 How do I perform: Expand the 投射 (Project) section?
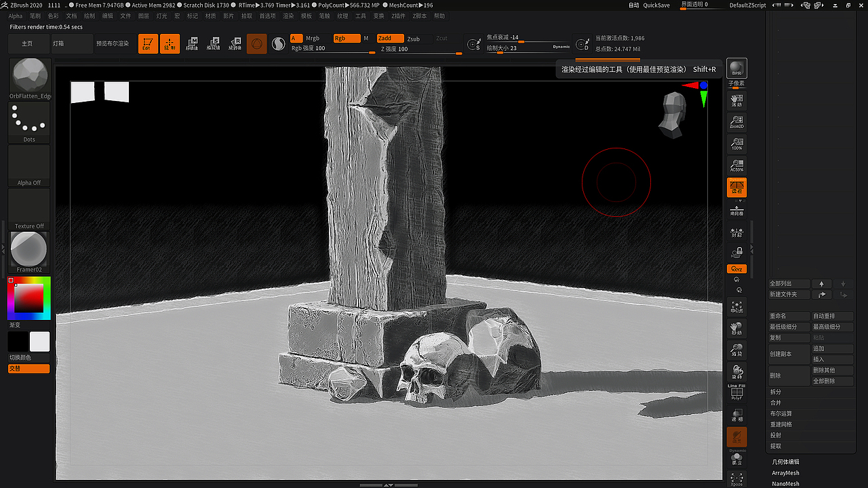812,435
